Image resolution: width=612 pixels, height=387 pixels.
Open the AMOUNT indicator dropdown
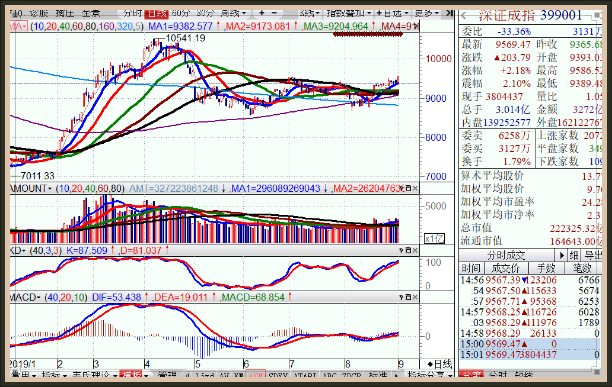pyautogui.click(x=31, y=188)
